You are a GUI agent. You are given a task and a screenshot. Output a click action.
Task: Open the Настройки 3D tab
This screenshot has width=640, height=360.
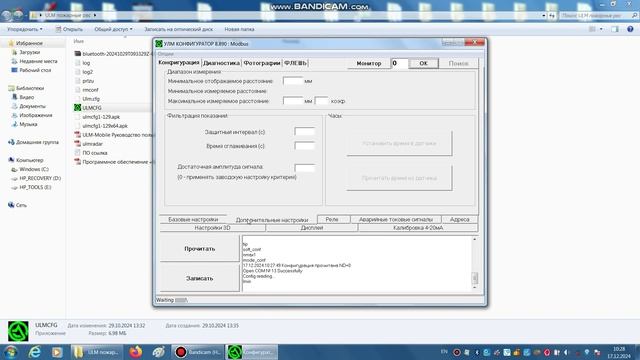(x=212, y=228)
